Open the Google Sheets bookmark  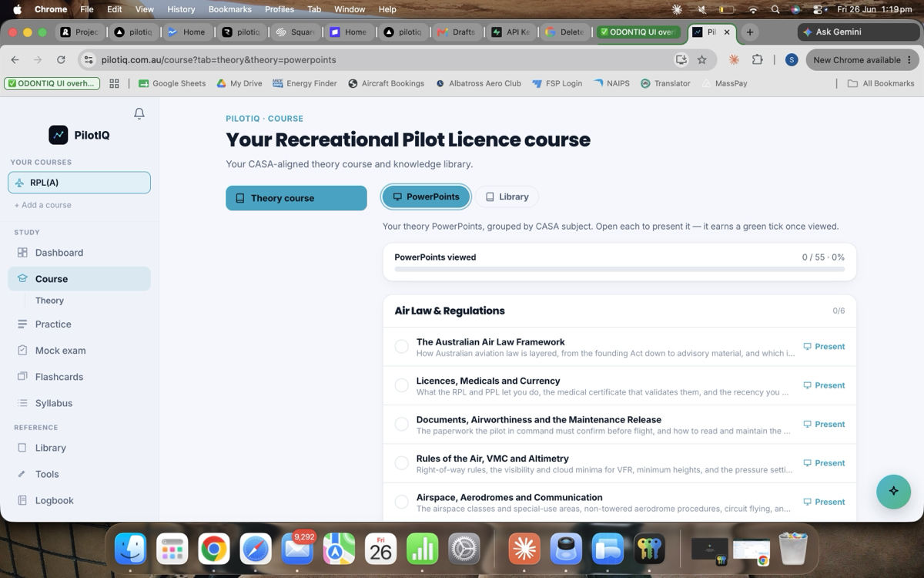[172, 83]
